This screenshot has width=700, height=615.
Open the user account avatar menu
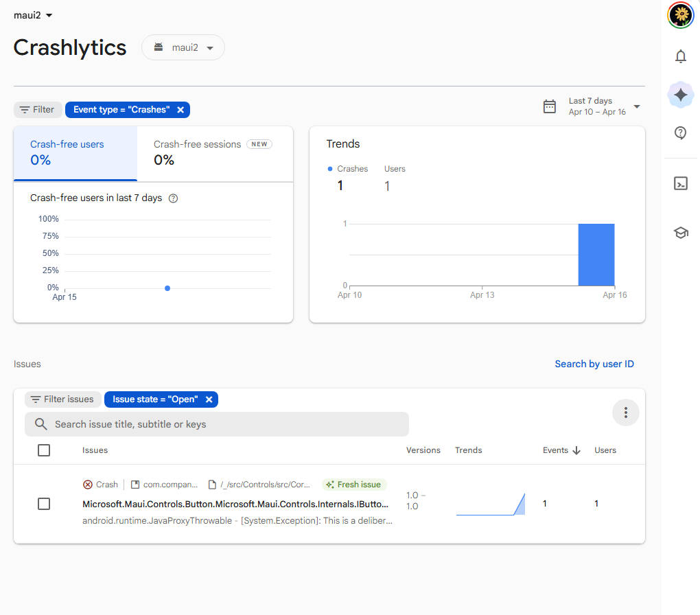[x=680, y=15]
